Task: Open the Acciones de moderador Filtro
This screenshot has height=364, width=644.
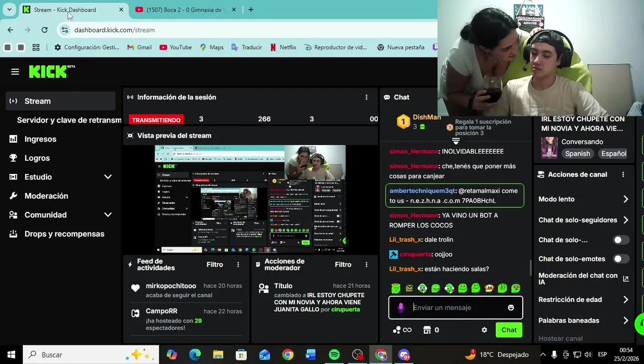Action: pos(343,264)
